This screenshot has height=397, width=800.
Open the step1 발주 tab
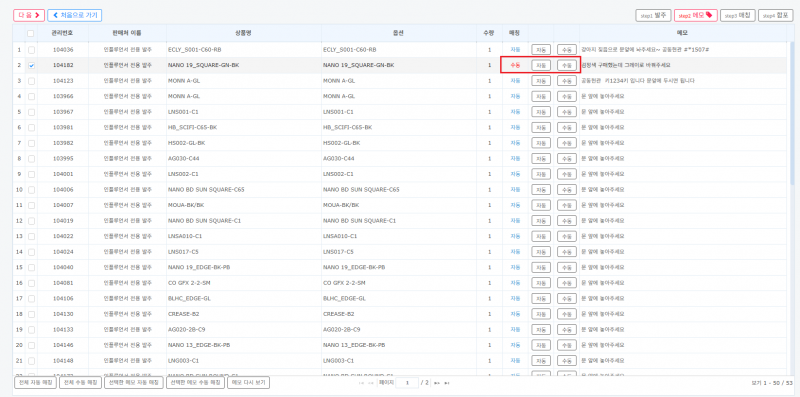click(654, 15)
